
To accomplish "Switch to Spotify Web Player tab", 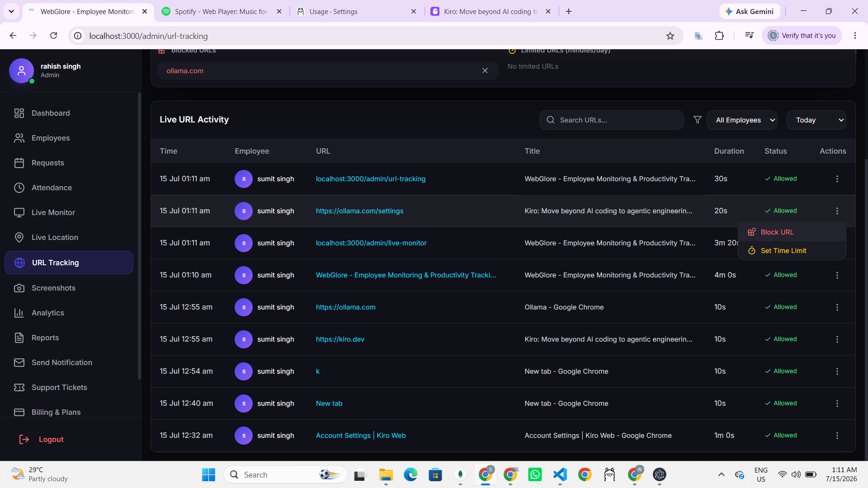I will pyautogui.click(x=222, y=11).
